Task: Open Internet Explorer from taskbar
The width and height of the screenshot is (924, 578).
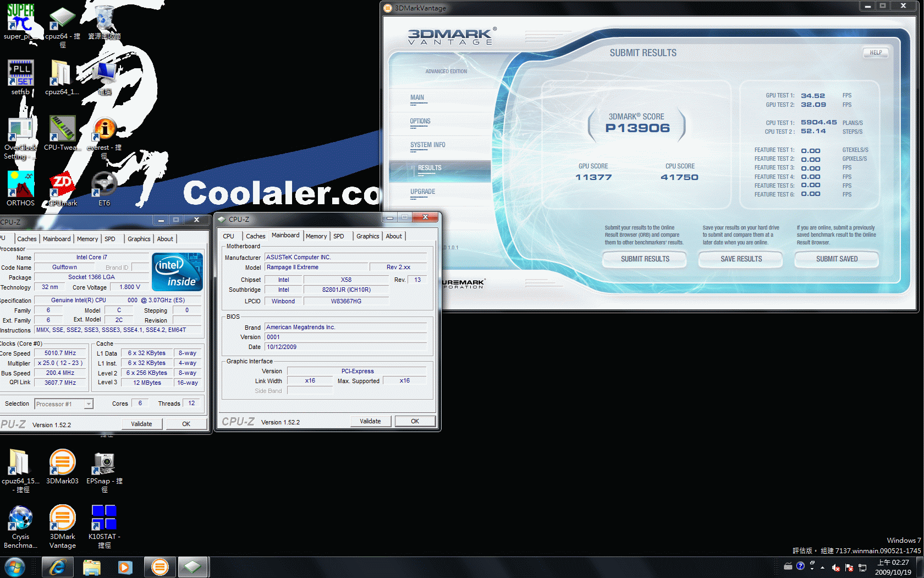Action: click(x=57, y=567)
